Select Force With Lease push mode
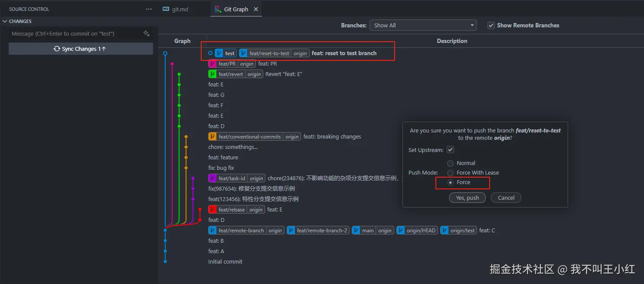644x284 pixels. (450, 173)
